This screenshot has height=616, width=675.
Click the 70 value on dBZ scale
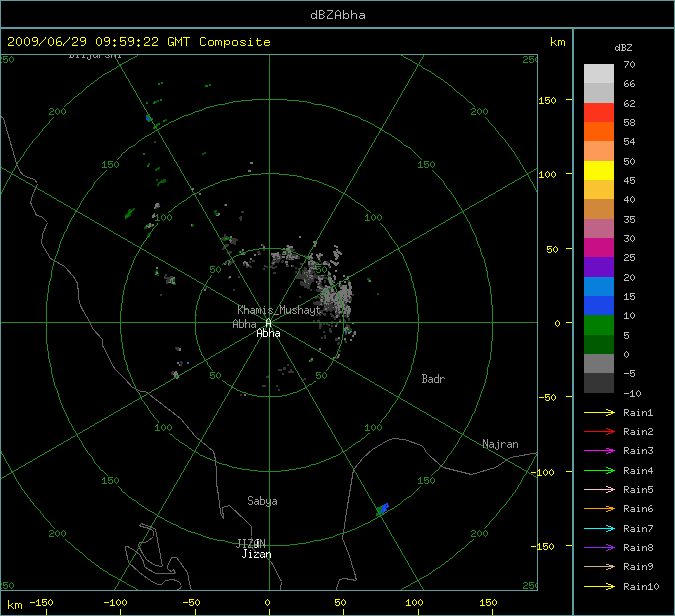(x=629, y=65)
